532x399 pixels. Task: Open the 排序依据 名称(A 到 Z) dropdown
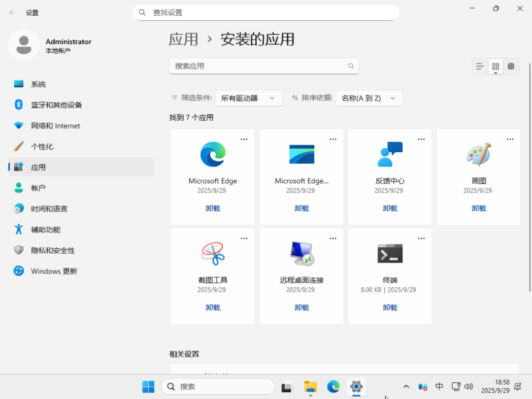[x=369, y=98]
